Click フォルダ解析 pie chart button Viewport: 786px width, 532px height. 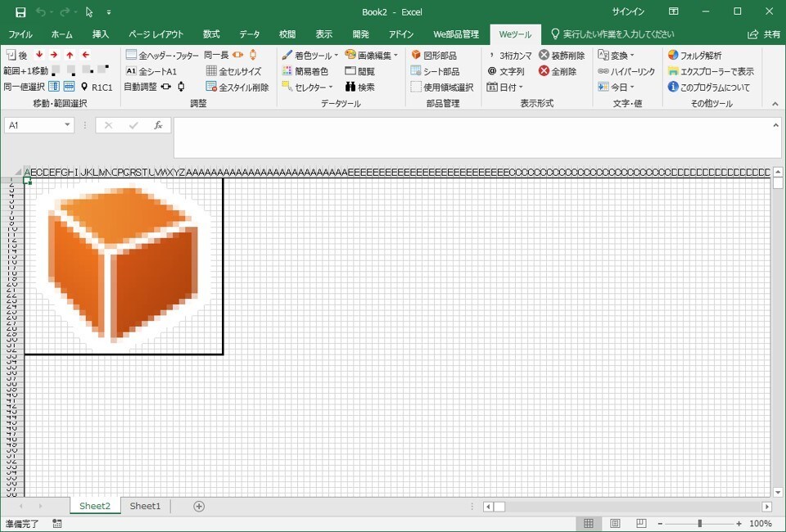pyautogui.click(x=695, y=55)
